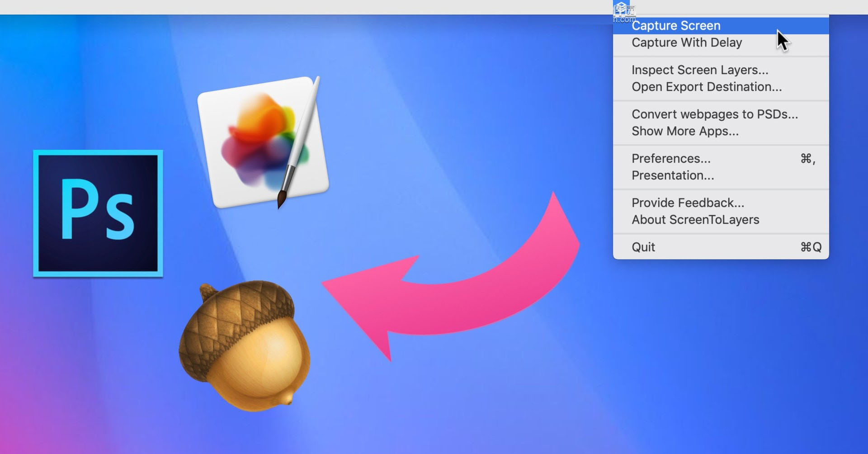Image resolution: width=868 pixels, height=454 pixels.
Task: Choose Capture With Delay
Action: pos(721,43)
